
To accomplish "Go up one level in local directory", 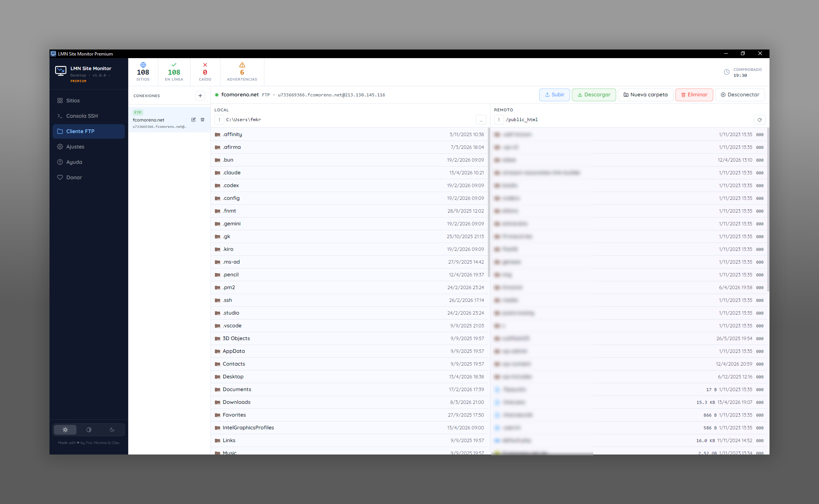I will [219, 120].
